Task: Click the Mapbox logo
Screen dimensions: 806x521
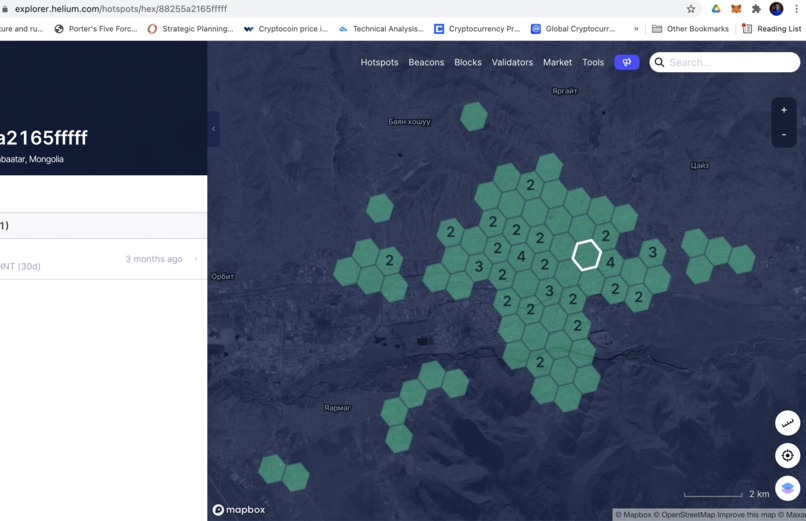Action: pos(239,510)
